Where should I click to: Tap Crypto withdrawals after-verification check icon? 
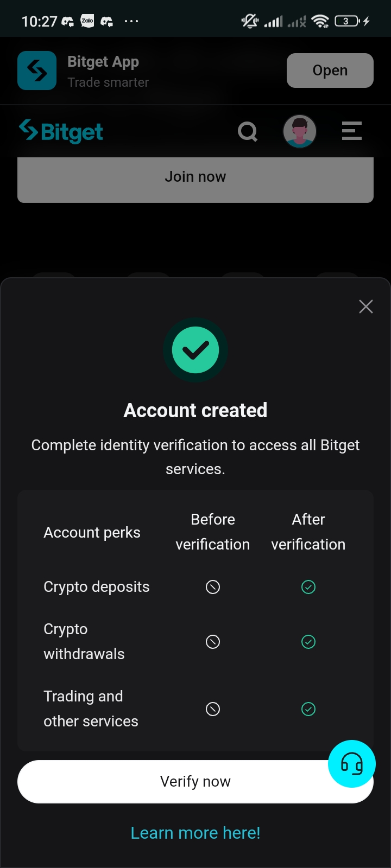(308, 642)
